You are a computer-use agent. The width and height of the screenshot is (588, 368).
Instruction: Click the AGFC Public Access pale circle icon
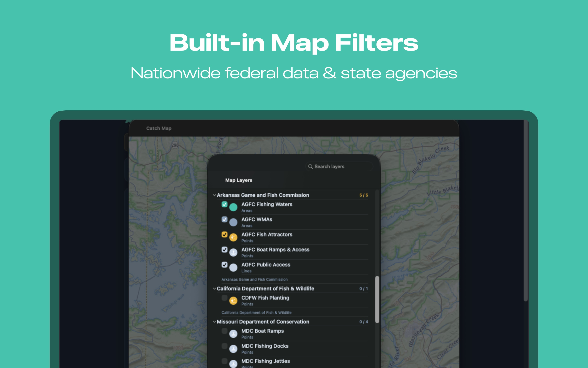(233, 267)
